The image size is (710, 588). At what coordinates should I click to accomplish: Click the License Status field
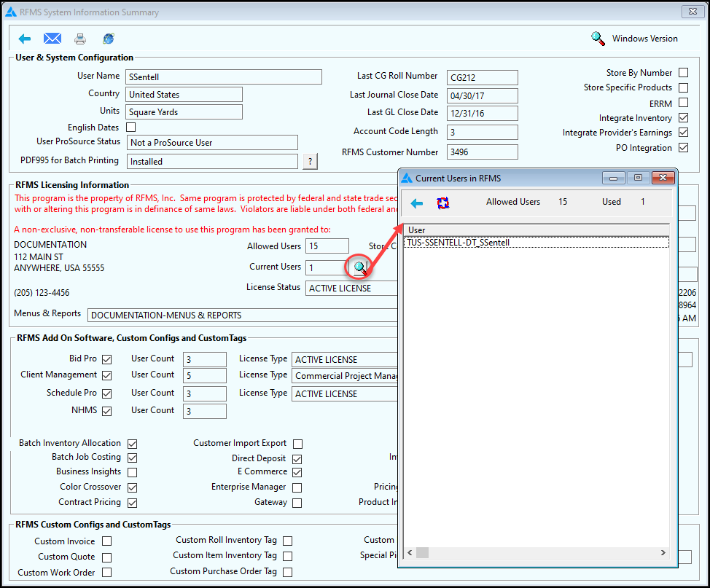(x=351, y=289)
